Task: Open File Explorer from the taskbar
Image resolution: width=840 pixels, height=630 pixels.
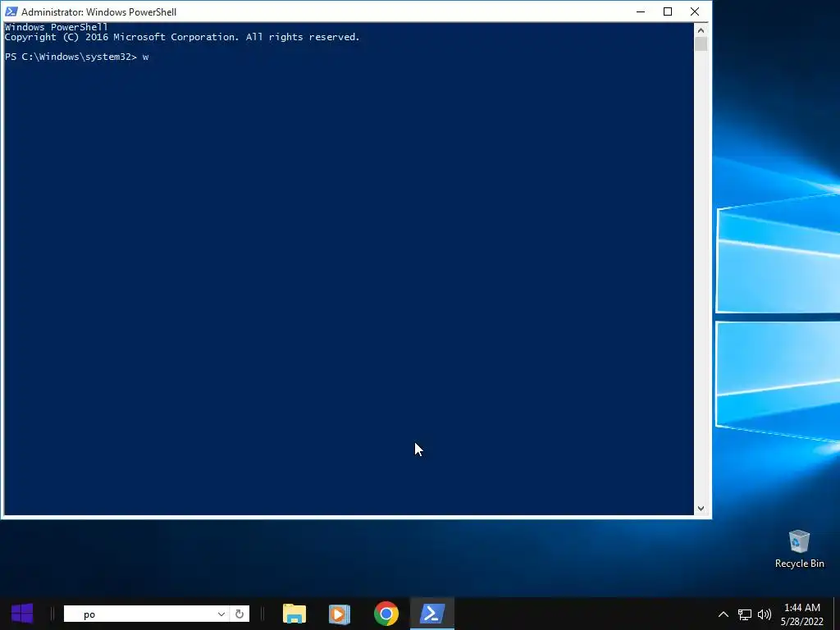Action: point(294,614)
